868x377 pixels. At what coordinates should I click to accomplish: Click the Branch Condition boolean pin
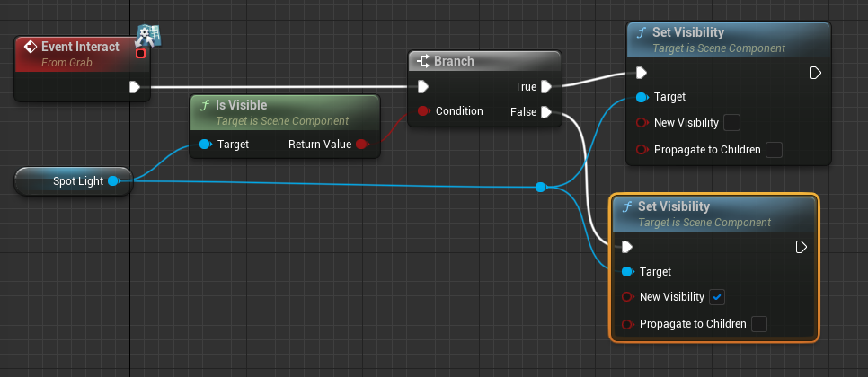tap(423, 111)
